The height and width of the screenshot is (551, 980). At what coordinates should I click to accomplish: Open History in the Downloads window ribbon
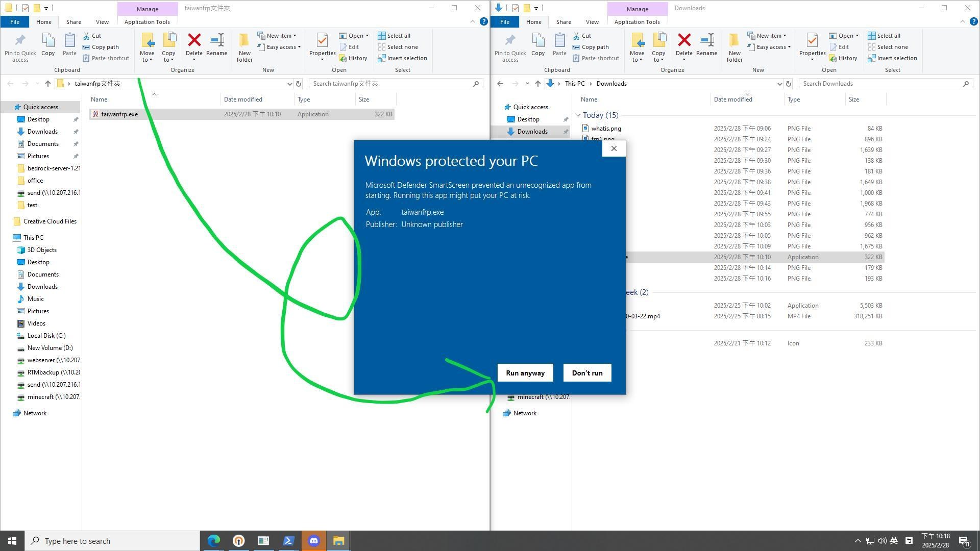click(x=843, y=58)
